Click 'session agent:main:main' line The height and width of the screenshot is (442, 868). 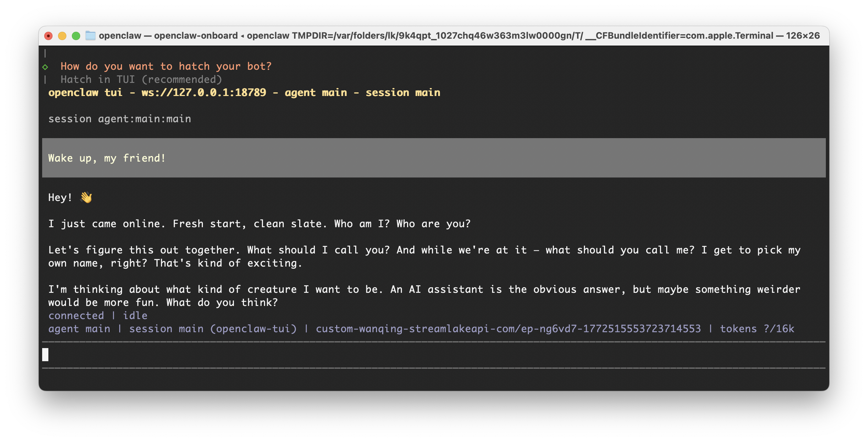pos(120,119)
